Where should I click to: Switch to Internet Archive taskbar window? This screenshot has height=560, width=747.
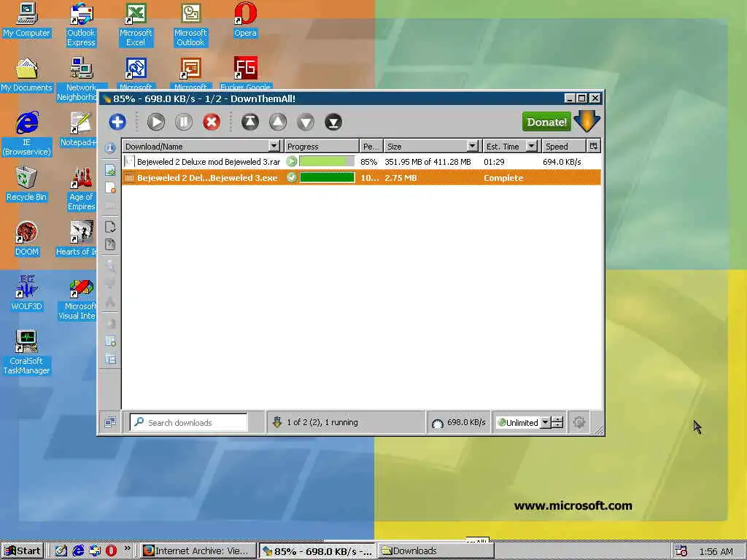(197, 551)
